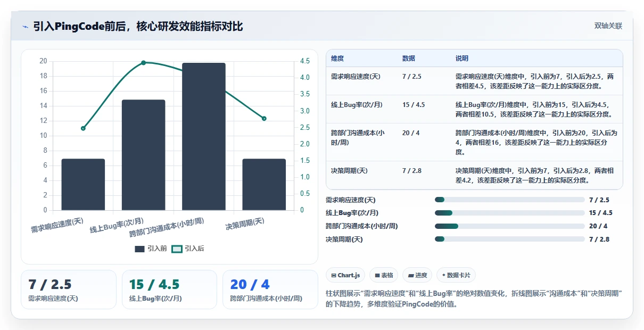This screenshot has height=330, width=644.
Task: Click the 20 / 4 table cell
Action: coord(411,133)
